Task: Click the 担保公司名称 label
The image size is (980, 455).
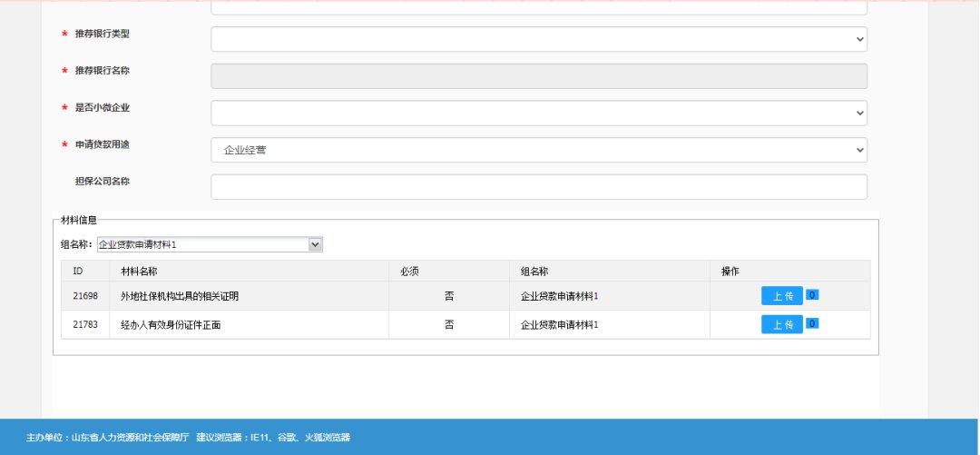Action: 103,182
